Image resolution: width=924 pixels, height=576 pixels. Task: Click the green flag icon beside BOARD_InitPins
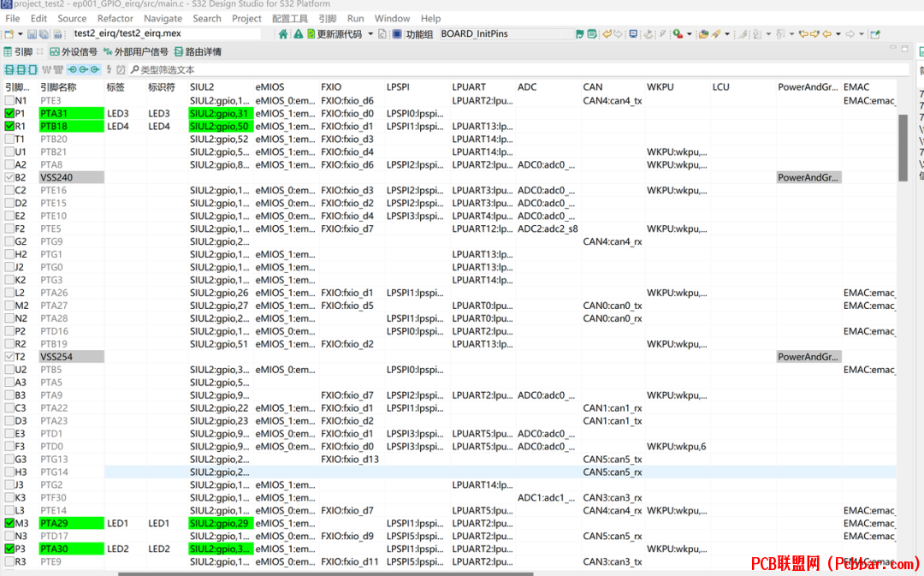[x=580, y=34]
